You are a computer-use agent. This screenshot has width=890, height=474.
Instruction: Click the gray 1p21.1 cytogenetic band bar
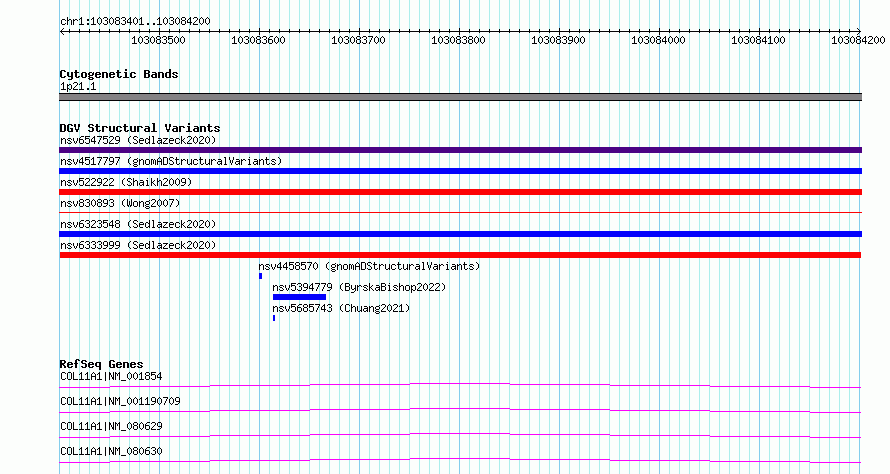pos(460,97)
